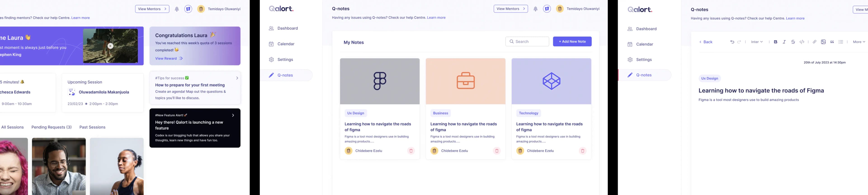The width and height of the screenshot is (868, 195).
Task: Focus the Search field in My Notes
Action: [527, 42]
